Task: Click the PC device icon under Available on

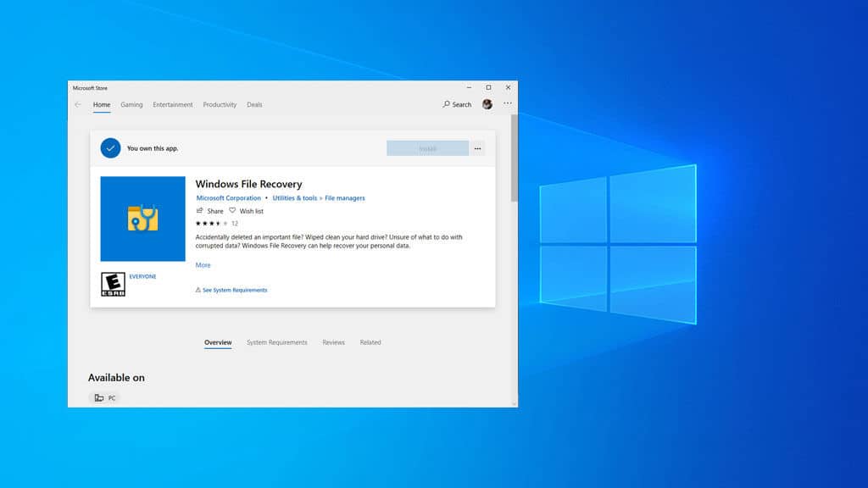Action: [99, 398]
